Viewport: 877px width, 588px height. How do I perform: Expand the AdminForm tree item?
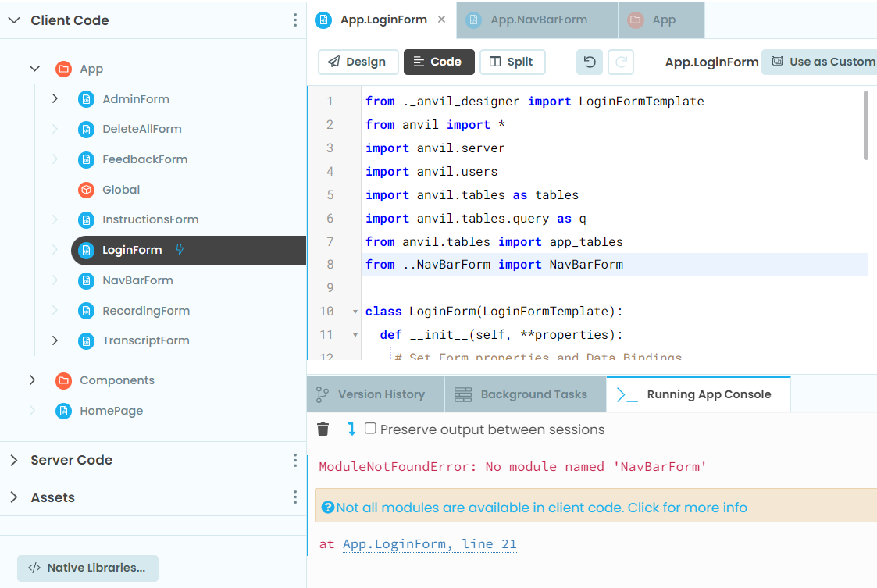[55, 99]
